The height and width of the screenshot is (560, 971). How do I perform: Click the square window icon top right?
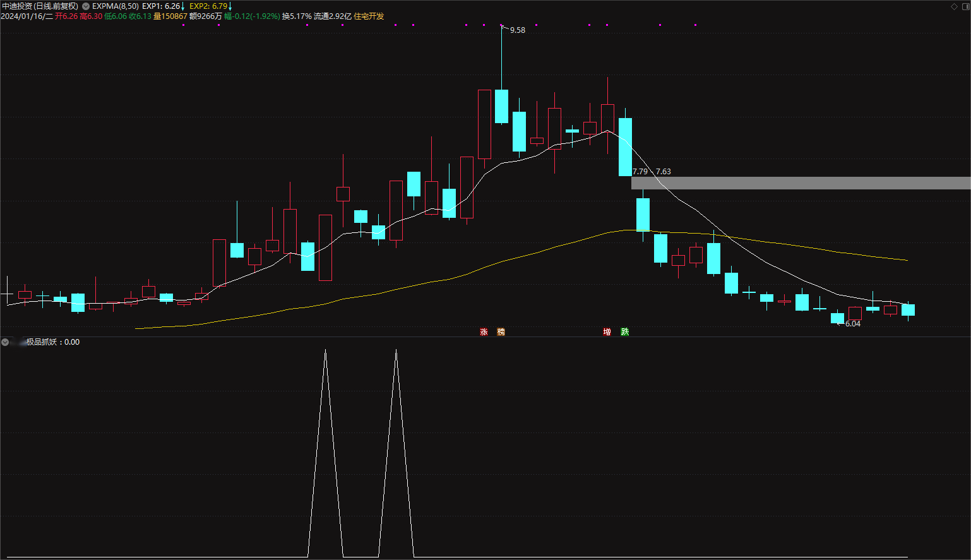pyautogui.click(x=965, y=6)
